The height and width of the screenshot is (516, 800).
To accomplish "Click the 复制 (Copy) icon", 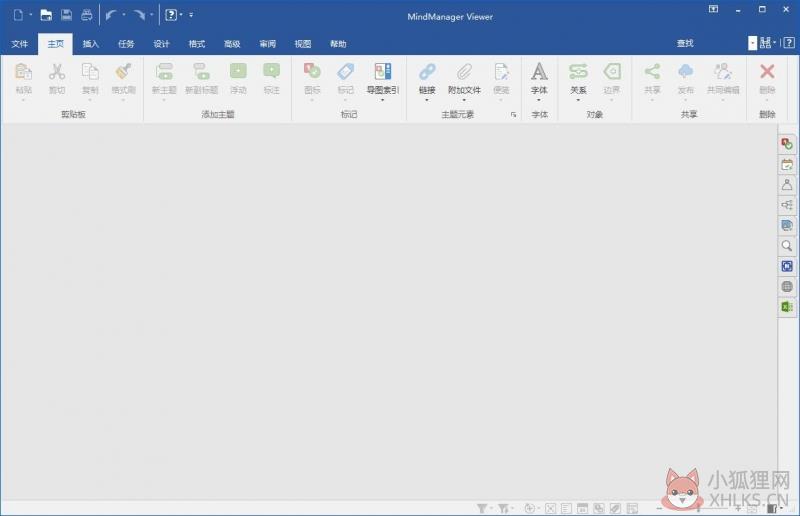I will (x=90, y=71).
